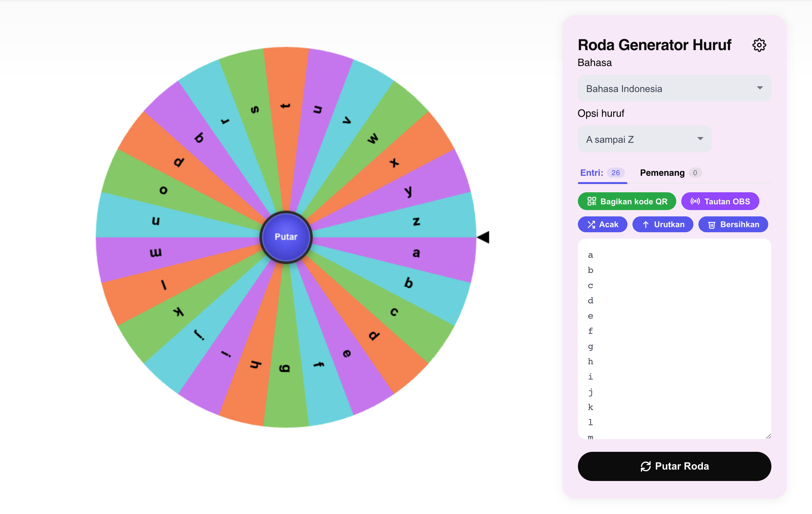
Task: Click the Tautan OBS button
Action: point(720,201)
